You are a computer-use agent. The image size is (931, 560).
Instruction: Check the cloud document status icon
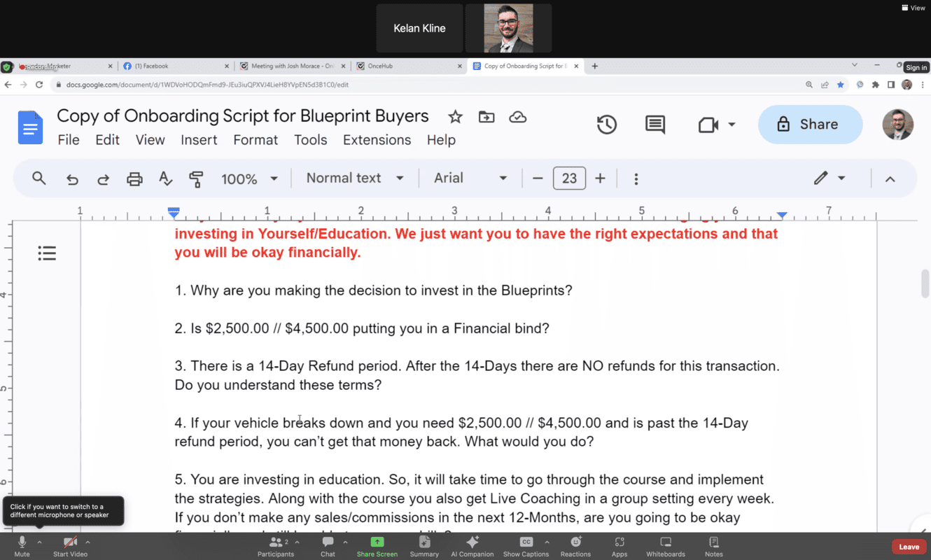(x=518, y=117)
